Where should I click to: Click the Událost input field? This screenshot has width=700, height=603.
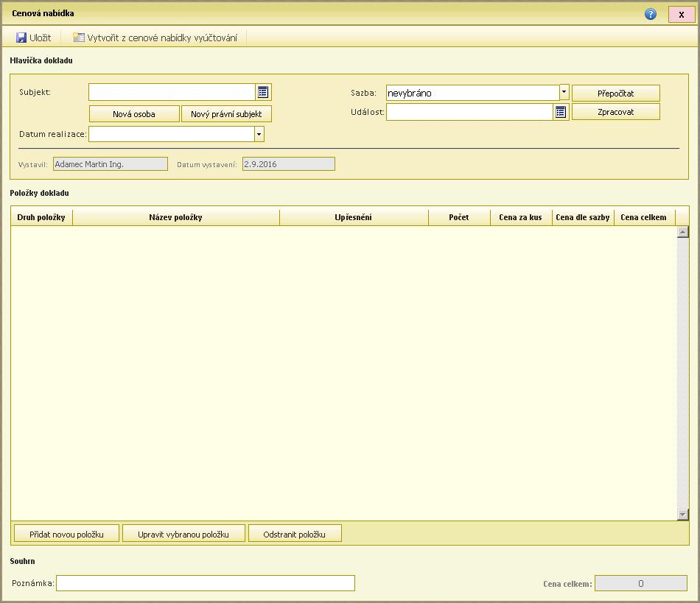coord(469,112)
